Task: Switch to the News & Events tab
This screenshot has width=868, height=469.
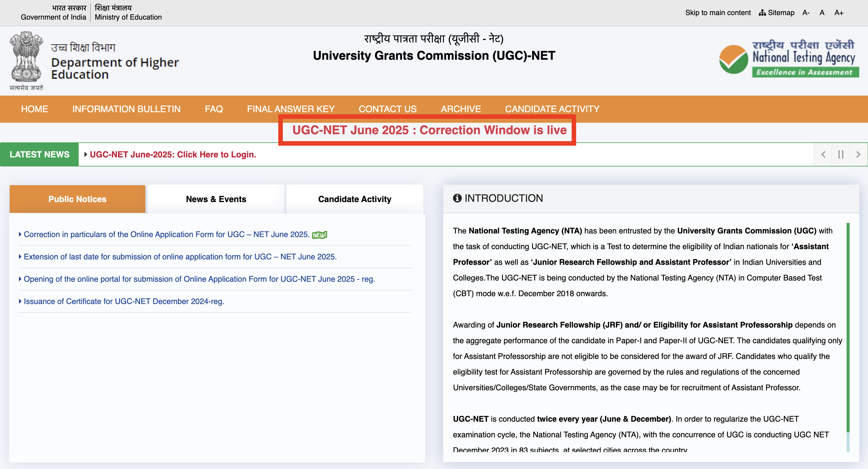Action: pos(216,199)
